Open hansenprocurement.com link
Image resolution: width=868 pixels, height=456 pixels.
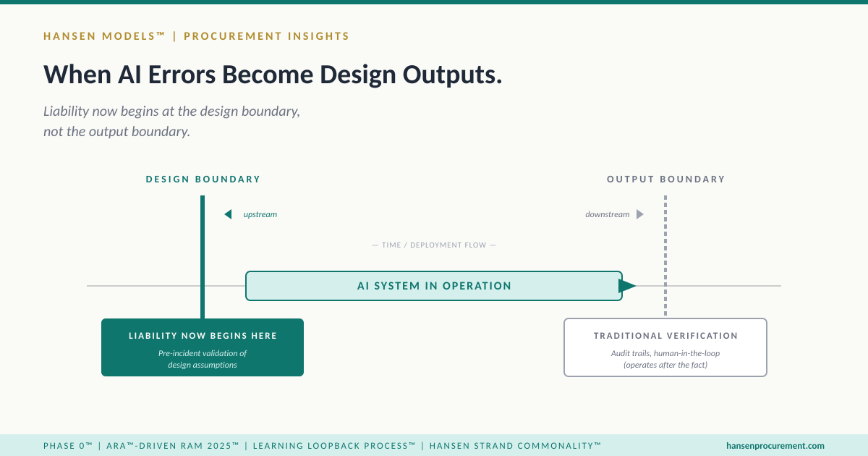[x=777, y=446]
